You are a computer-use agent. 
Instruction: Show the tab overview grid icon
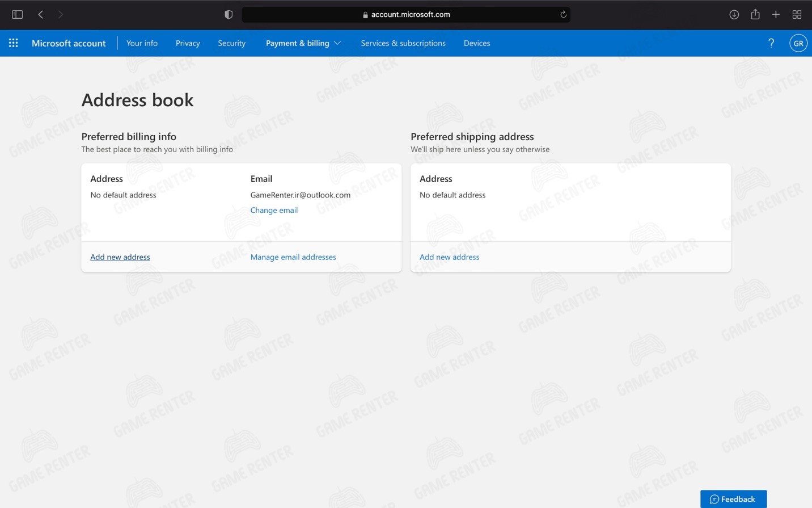pos(797,14)
